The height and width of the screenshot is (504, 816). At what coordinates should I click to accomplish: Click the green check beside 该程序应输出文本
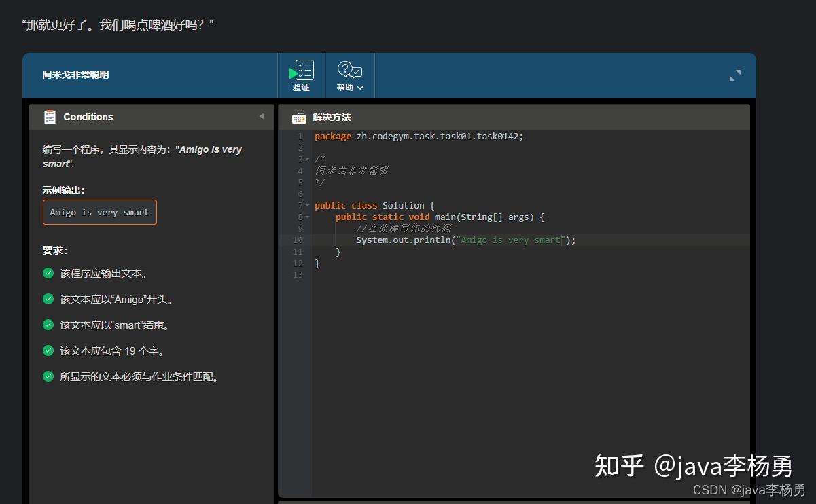point(47,273)
